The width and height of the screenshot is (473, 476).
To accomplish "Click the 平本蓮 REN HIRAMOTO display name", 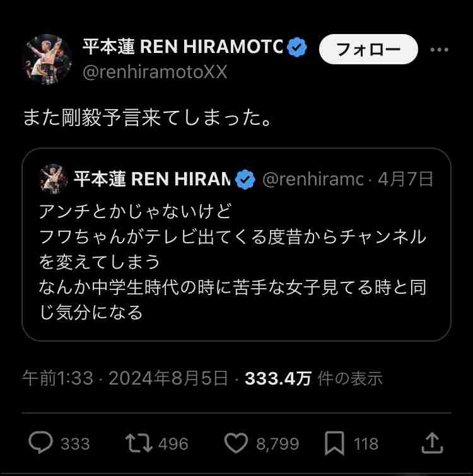I will click(183, 47).
